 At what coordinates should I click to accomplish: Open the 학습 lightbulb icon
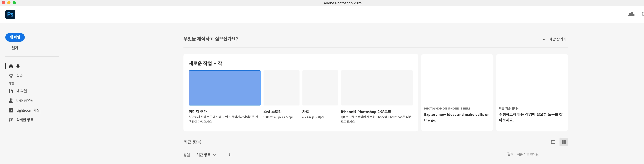(x=11, y=76)
